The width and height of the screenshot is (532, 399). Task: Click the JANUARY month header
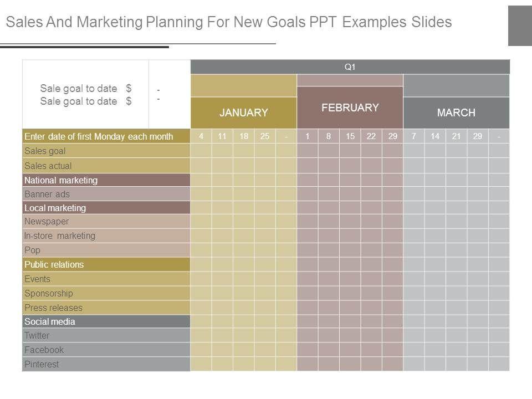pyautogui.click(x=243, y=112)
